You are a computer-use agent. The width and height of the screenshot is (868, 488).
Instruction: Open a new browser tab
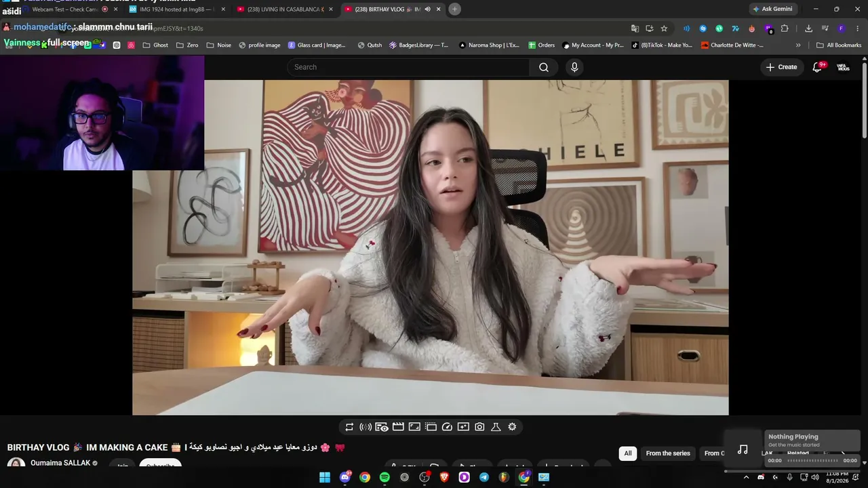click(454, 9)
